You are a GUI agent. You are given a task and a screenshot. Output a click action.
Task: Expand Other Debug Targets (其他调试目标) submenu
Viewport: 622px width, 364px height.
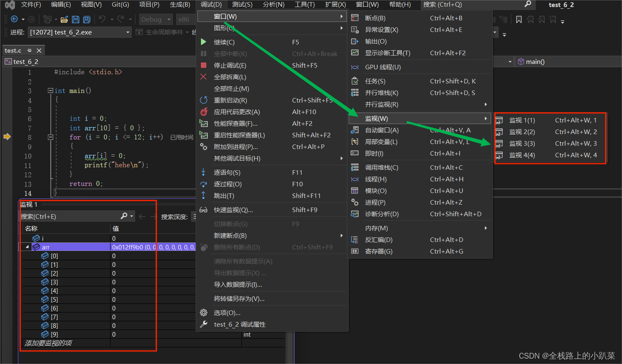click(272, 158)
